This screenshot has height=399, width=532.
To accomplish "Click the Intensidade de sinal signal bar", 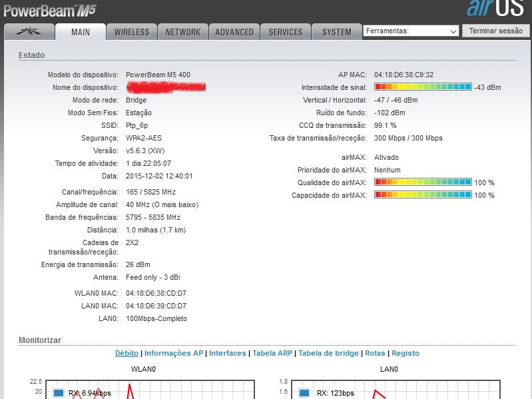I will pos(423,87).
